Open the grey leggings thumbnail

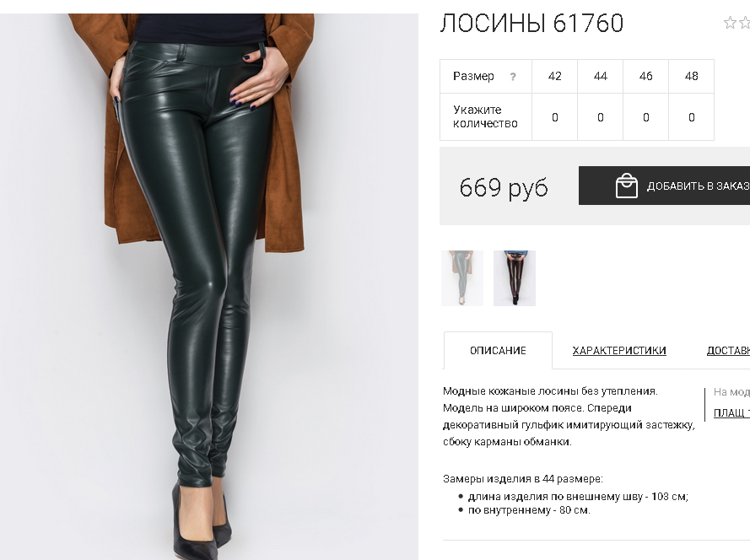(462, 277)
